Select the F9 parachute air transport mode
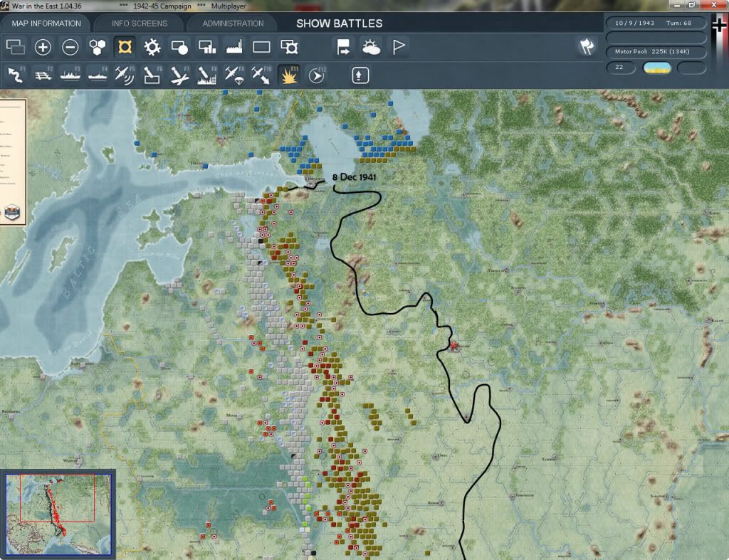 pos(234,75)
